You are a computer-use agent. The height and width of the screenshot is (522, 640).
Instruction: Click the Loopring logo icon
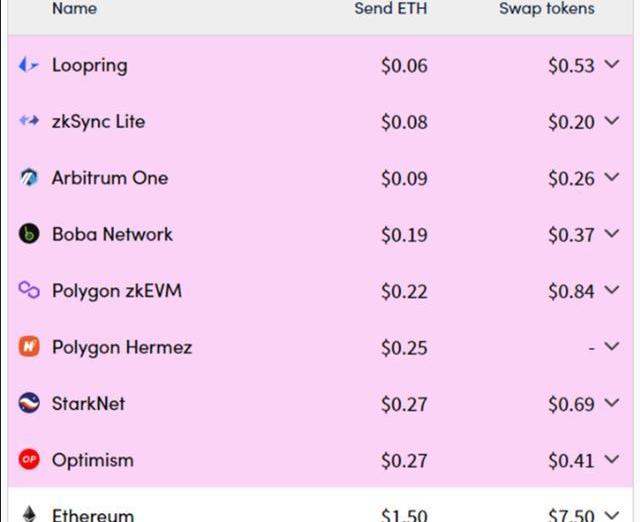(x=29, y=65)
